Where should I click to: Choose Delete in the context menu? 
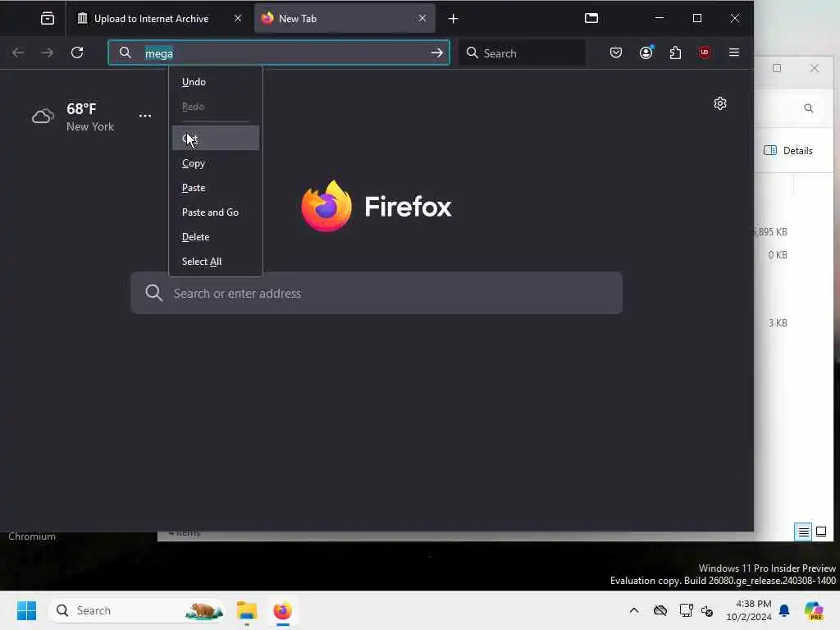[216, 237]
